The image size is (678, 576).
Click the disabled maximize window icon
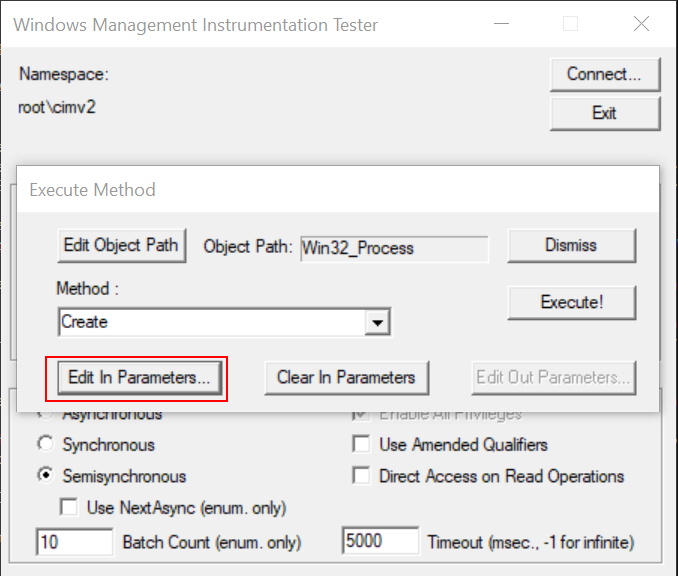(x=570, y=24)
